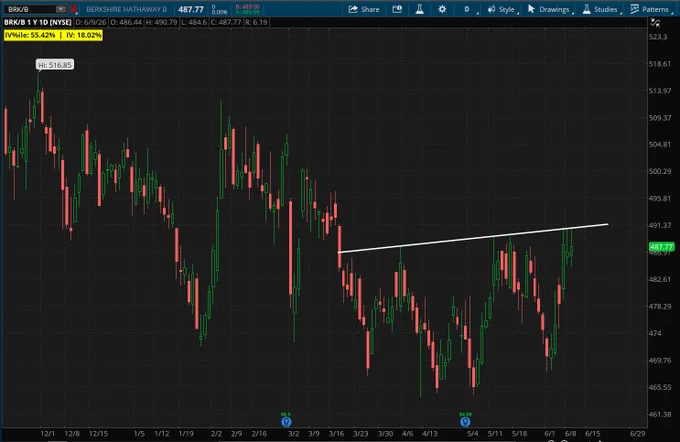
Task: Click the D: 6/9/26 date value
Action: [x=91, y=22]
